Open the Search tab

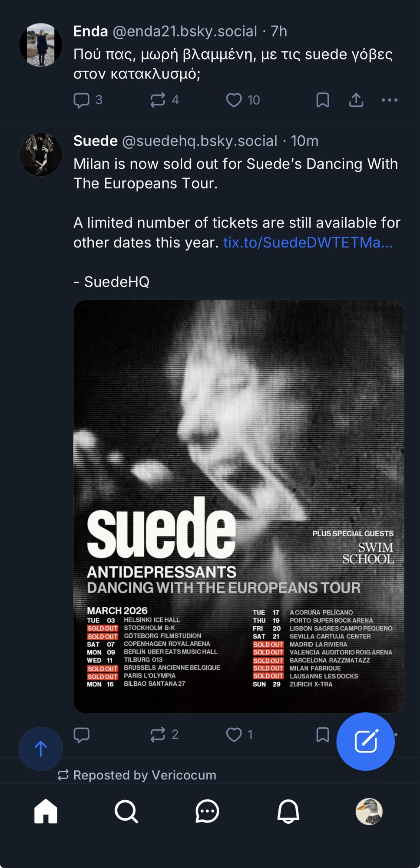(126, 811)
